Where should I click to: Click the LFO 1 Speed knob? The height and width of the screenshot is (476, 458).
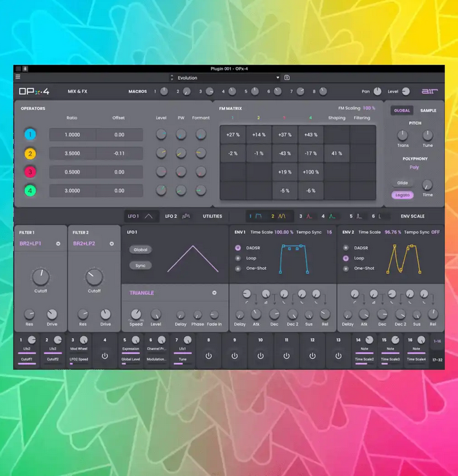click(136, 315)
